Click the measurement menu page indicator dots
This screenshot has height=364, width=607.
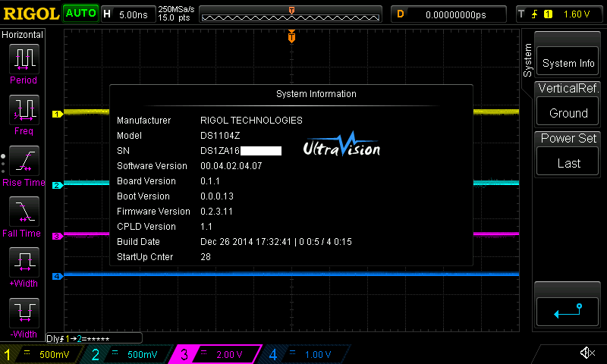[3, 164]
